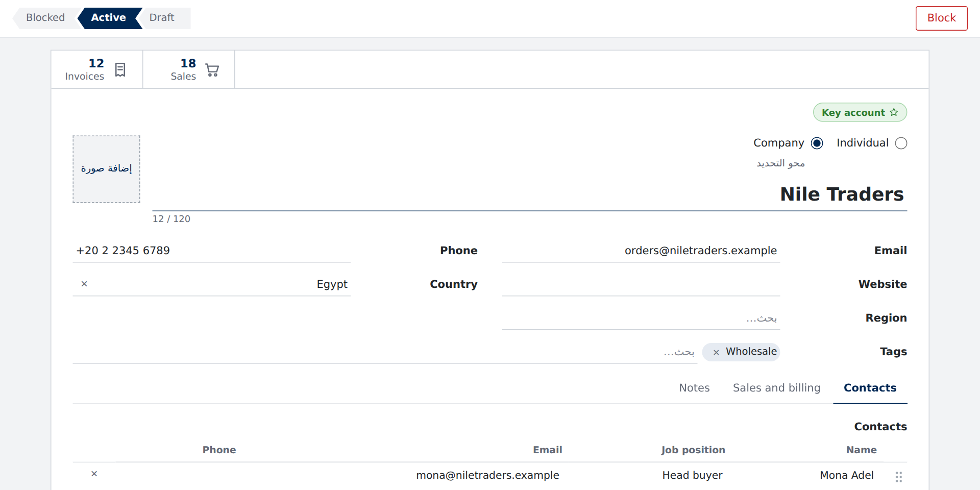
Task: Select the Company radio button
Action: click(817, 143)
